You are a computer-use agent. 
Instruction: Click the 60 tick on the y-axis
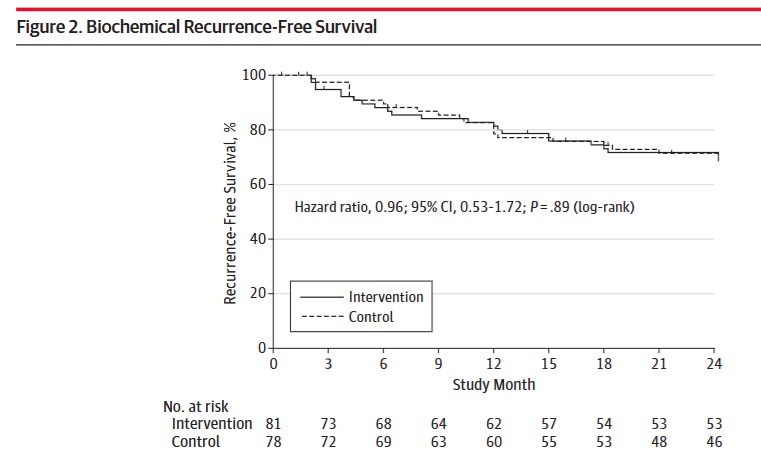tap(257, 184)
